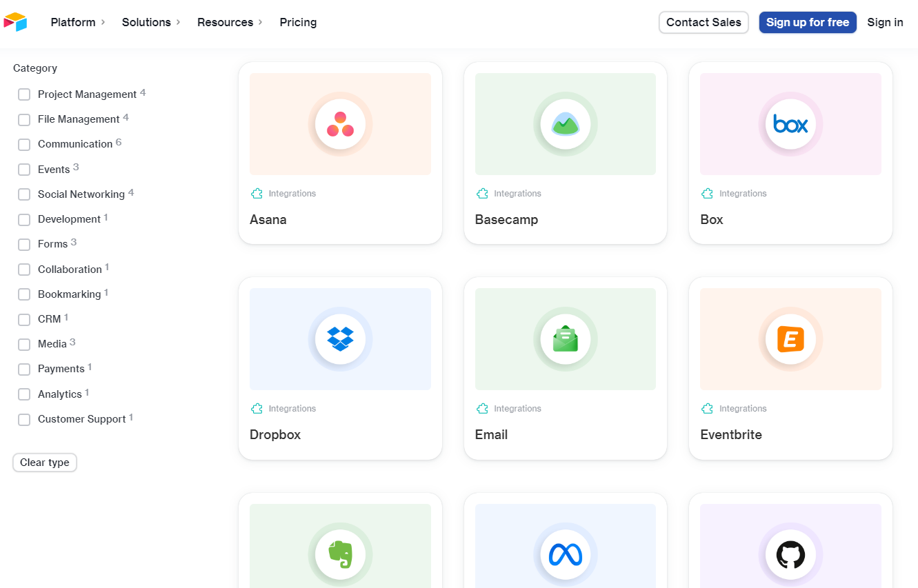Check the Development category checkbox
Screen dimensions: 918x588
pos(24,219)
